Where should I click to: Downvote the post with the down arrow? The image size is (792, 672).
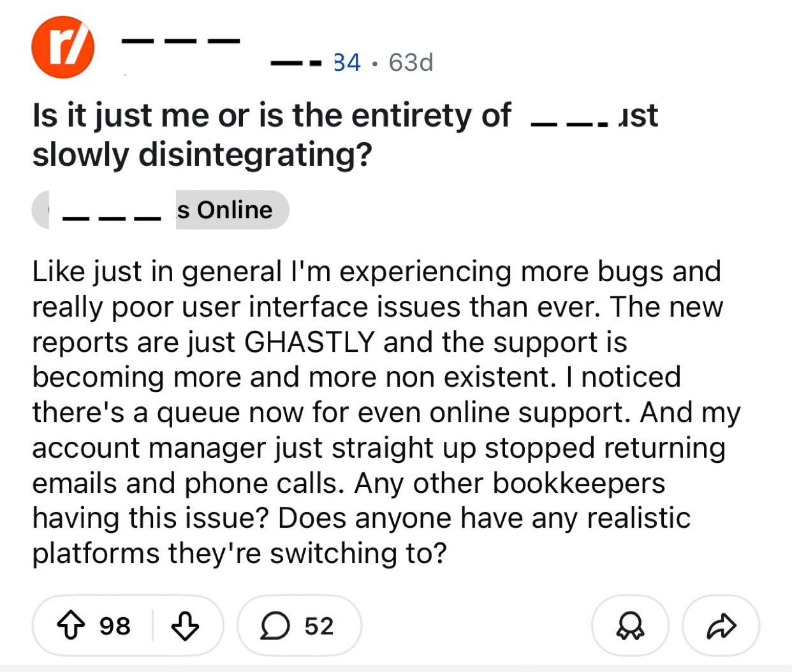[185, 626]
